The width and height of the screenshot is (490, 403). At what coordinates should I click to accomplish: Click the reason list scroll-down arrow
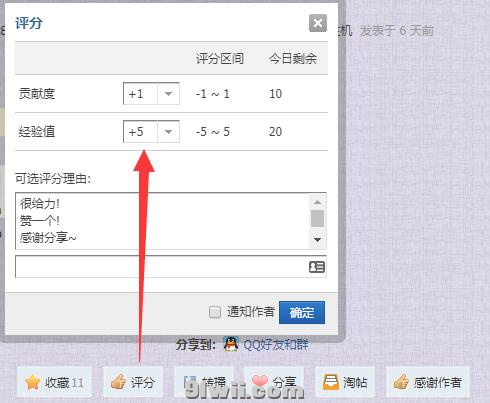click(317, 240)
